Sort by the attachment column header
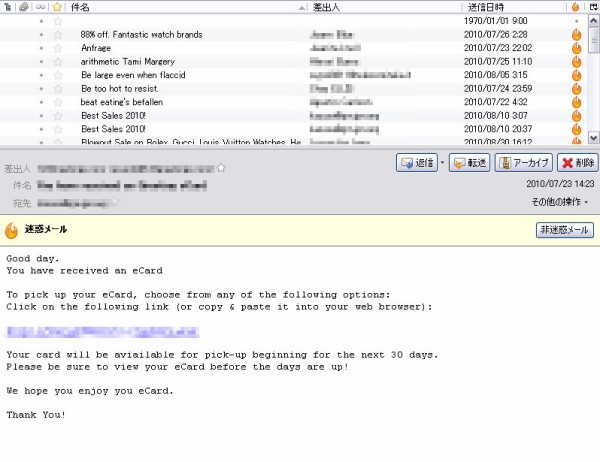The width and height of the screenshot is (600, 462). click(23, 7)
